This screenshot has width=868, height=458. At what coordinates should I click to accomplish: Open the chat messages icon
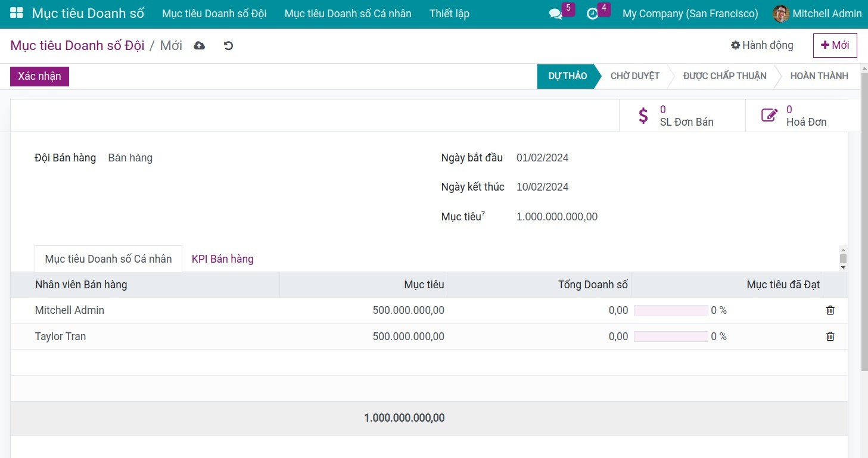click(555, 14)
